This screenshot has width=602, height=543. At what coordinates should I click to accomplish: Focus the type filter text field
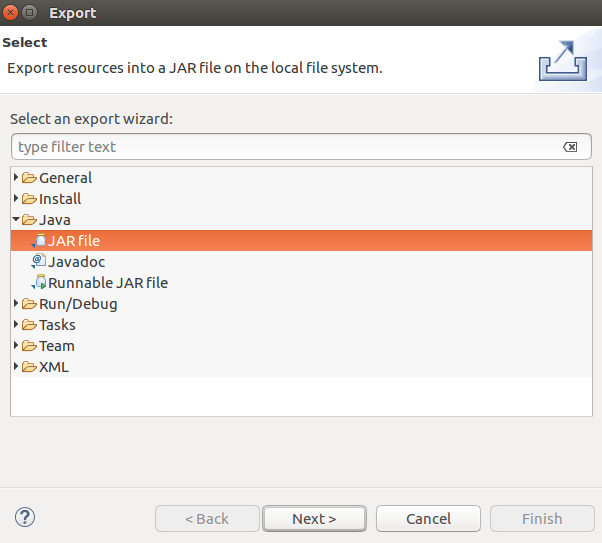click(285, 147)
